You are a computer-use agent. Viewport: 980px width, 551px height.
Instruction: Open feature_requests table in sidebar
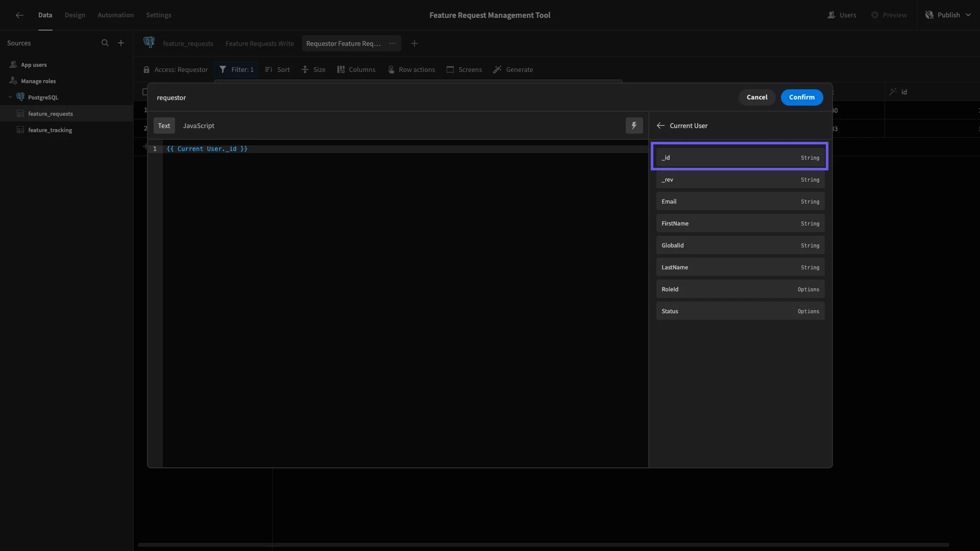(66, 114)
